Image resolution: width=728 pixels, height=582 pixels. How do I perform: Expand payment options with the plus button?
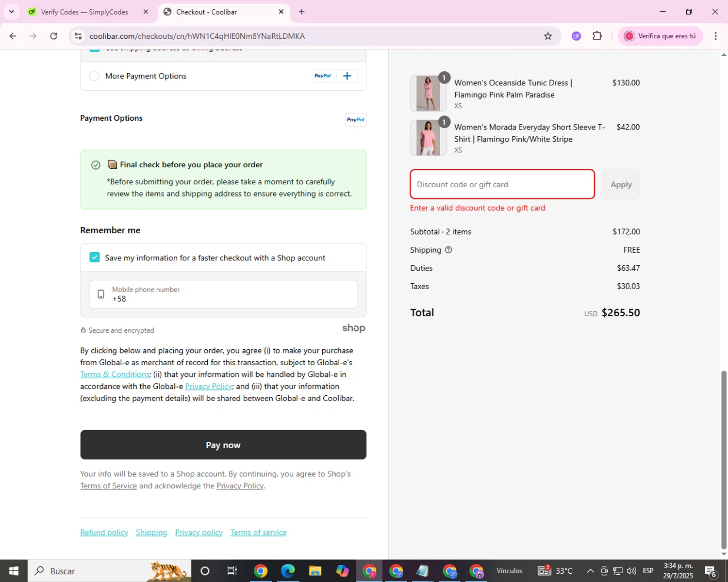347,76
